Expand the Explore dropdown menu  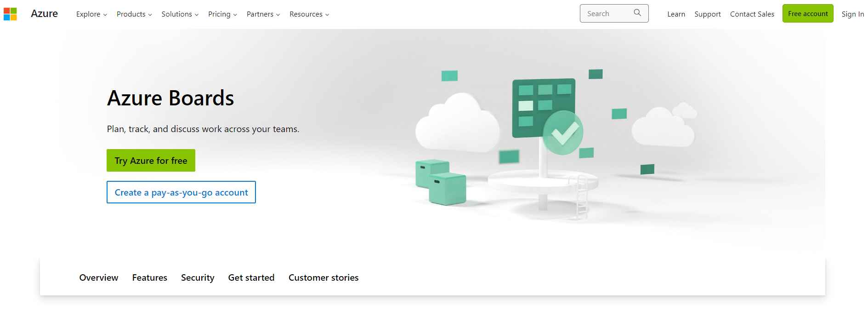click(x=91, y=14)
